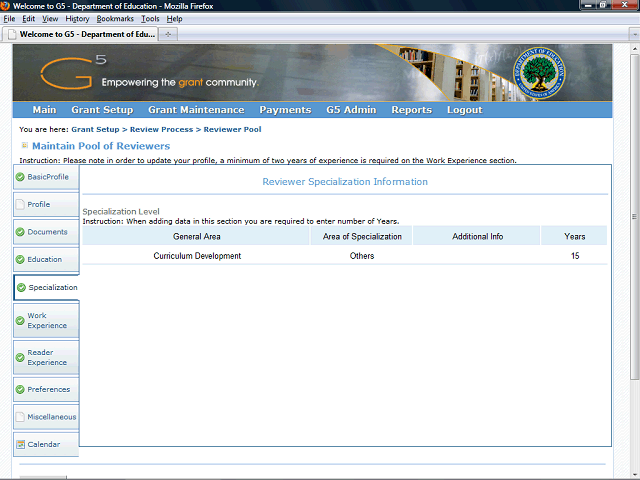Switch to the Reader Experience tab
The width and height of the screenshot is (640, 480).
tap(46, 358)
